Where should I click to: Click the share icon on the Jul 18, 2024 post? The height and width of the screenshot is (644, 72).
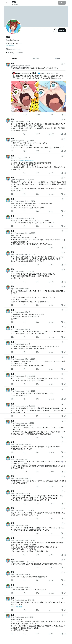click(x=65, y=194)
